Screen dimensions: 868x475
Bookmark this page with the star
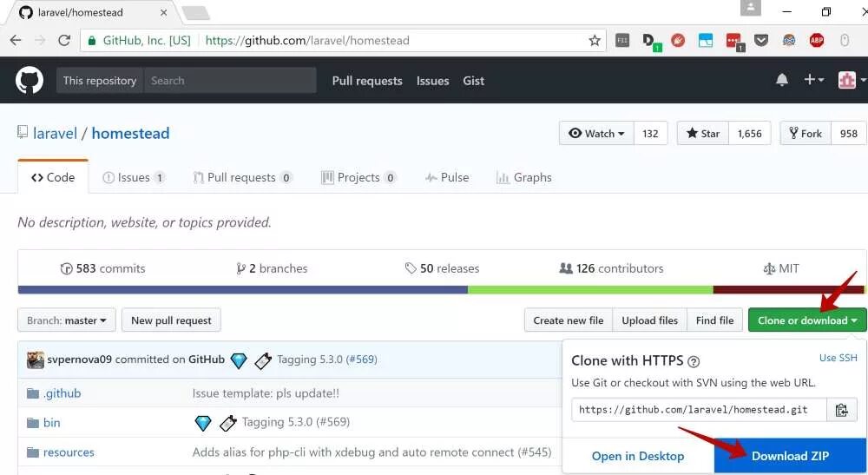(595, 40)
